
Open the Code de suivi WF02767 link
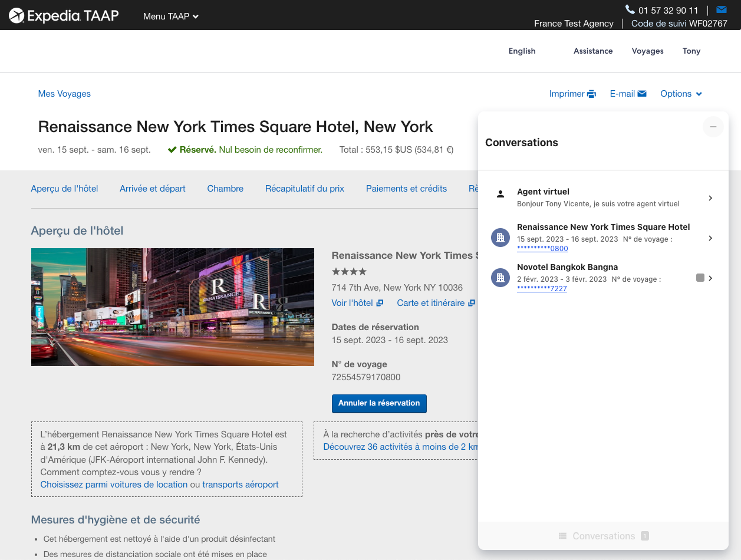point(679,24)
